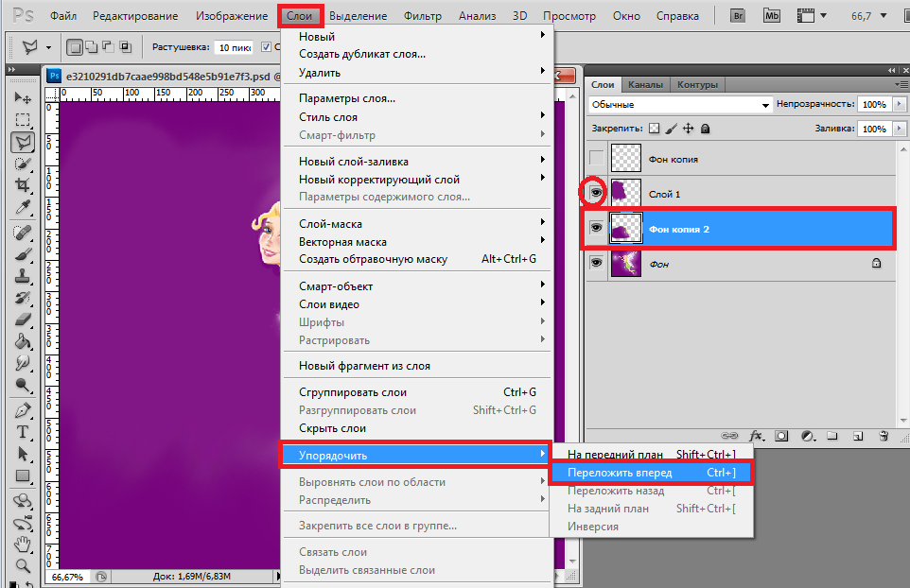Select the Eyedropper tool
The width and height of the screenshot is (910, 588).
pos(23,208)
